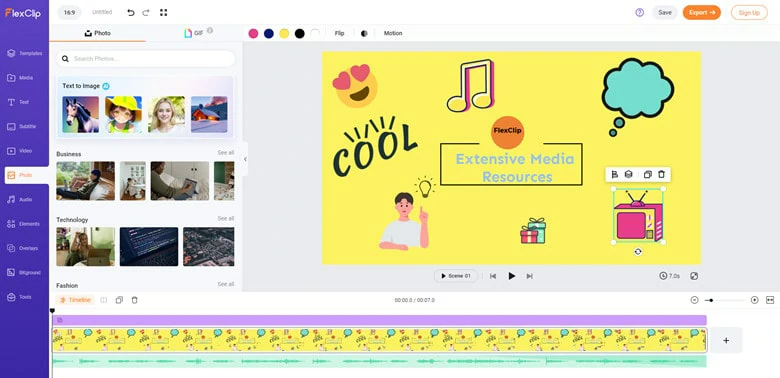
Task: Click the help question mark icon
Action: tap(640, 12)
